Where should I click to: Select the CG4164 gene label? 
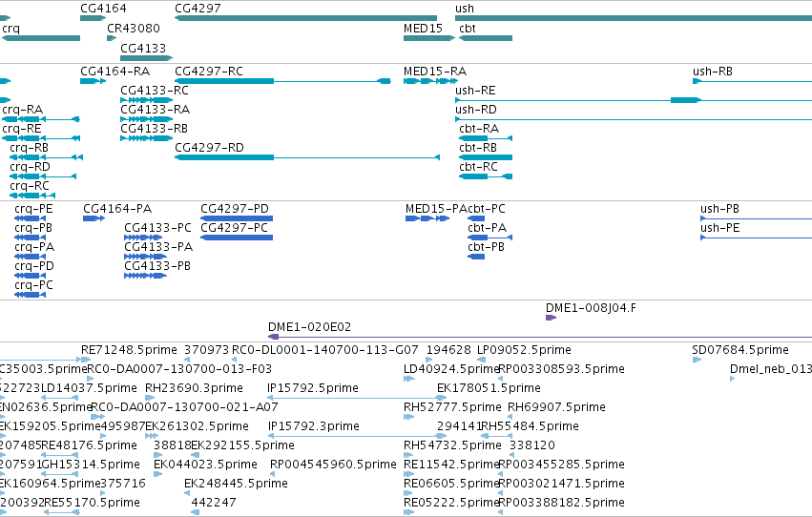pyautogui.click(x=103, y=9)
